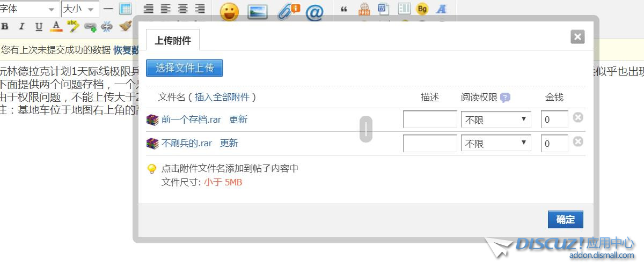Screen dimensions: 644x269
Task: Open the 字体 font family dropdown
Action: coord(29,9)
